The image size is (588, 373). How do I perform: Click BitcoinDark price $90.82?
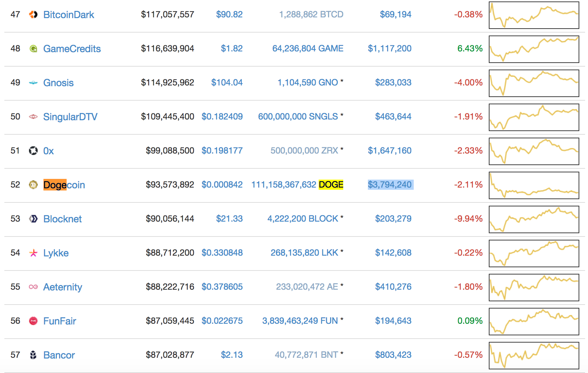[229, 14]
